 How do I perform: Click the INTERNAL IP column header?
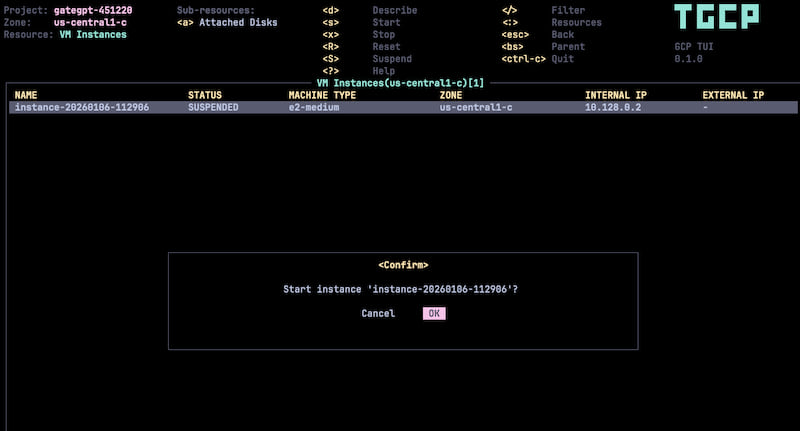point(616,95)
